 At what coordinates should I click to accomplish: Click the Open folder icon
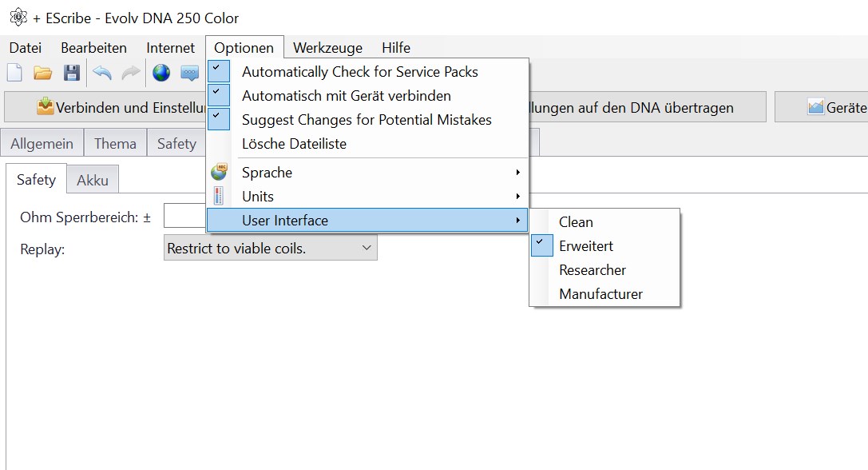(x=43, y=73)
